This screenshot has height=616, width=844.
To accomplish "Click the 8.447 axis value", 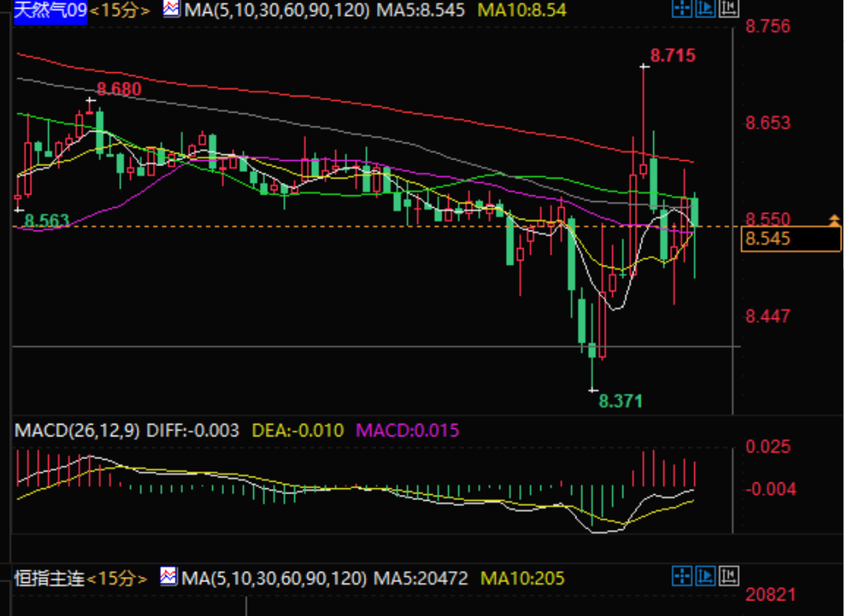I will tap(768, 316).
